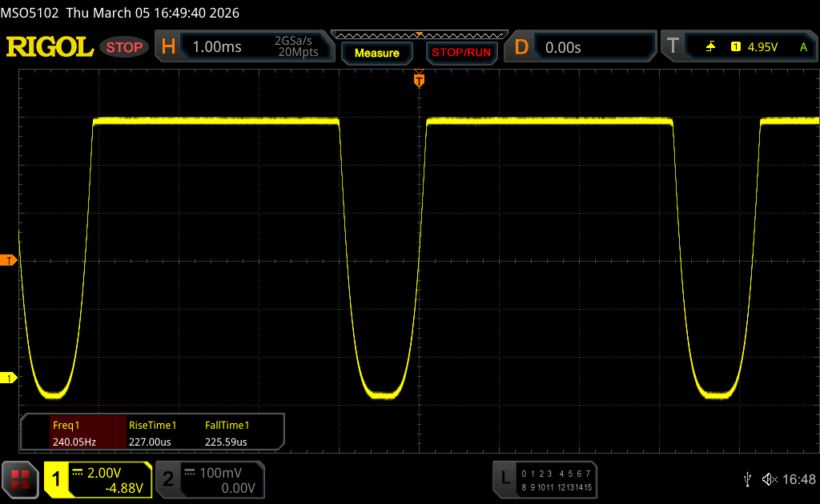820x504 pixels.
Task: Select the Freq1 measurement item
Action: [x=88, y=433]
